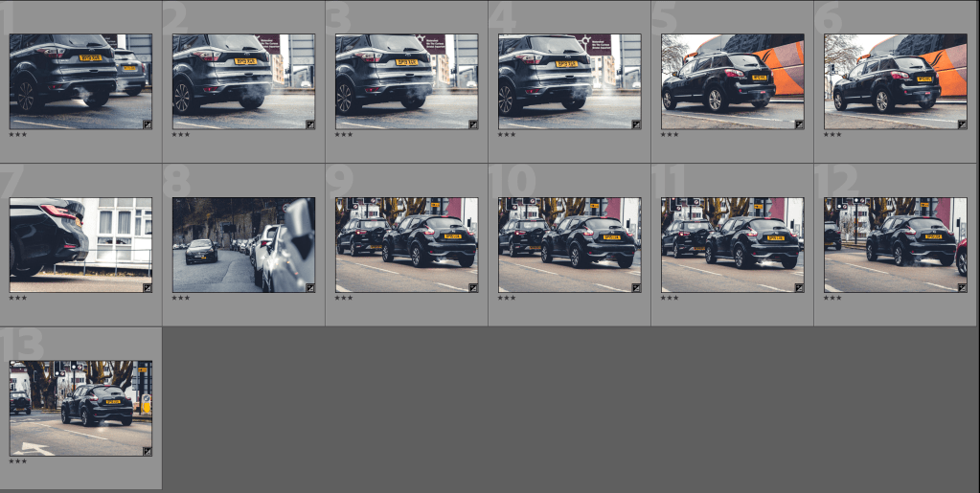Click the star rating under photo 13
980x493 pixels.
[x=18, y=461]
